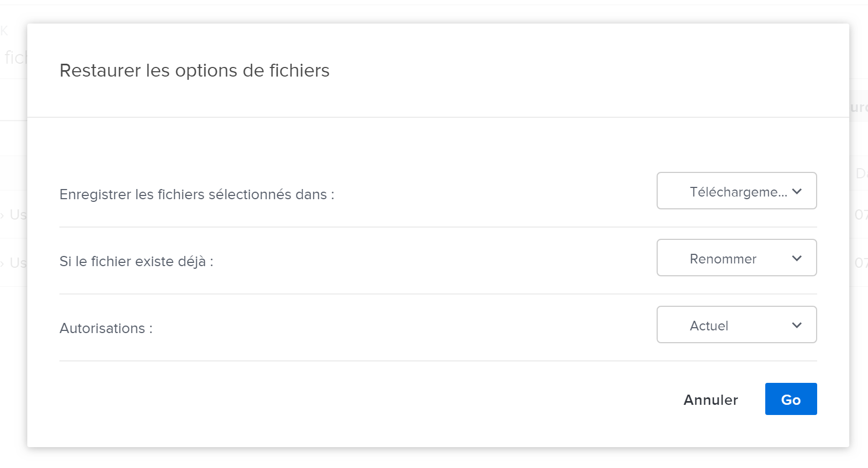Image resolution: width=868 pixels, height=468 pixels.
Task: Select the Renommer text in the combo box
Action: (723, 259)
